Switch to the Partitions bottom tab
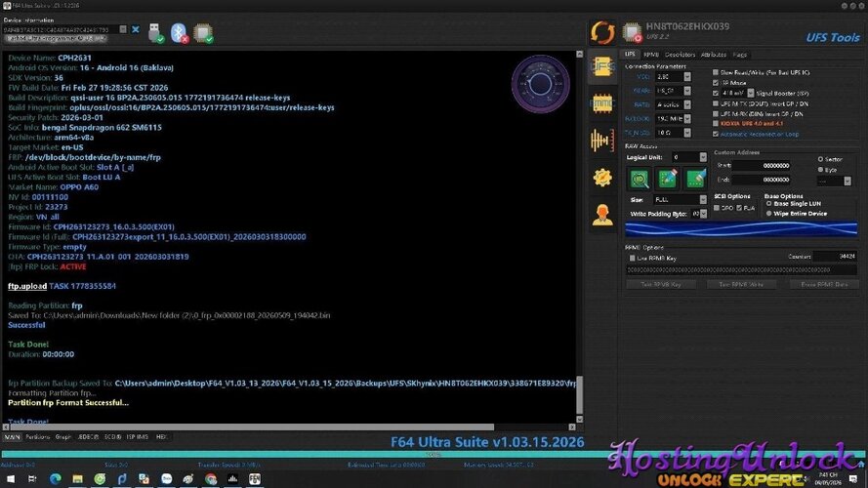 click(38, 437)
